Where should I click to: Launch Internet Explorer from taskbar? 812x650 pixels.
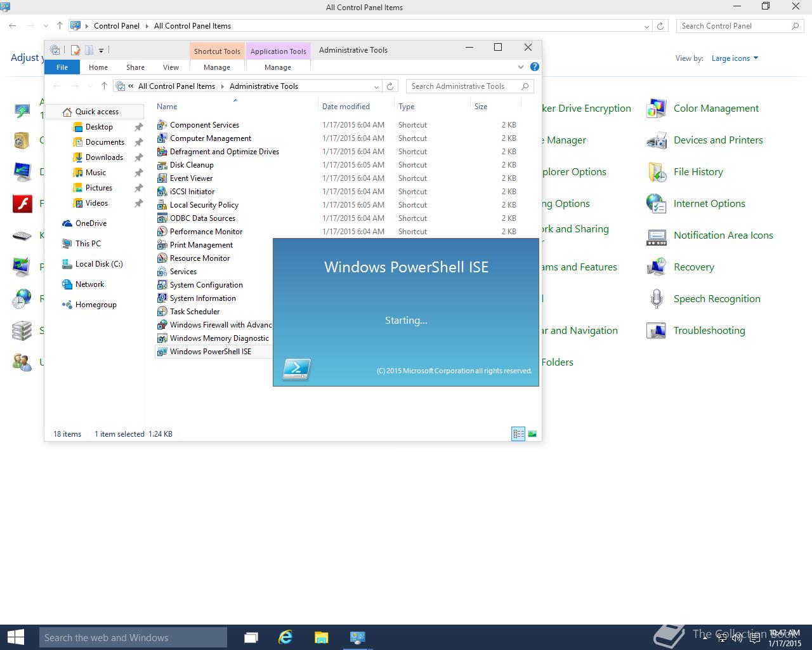click(x=286, y=637)
